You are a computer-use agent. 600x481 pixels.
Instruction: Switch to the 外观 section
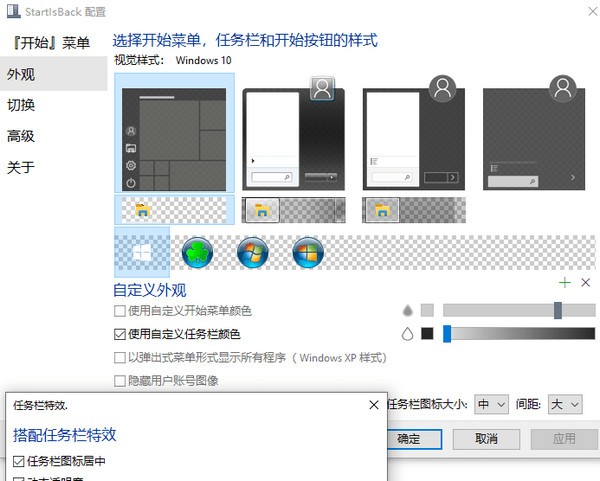(x=54, y=74)
